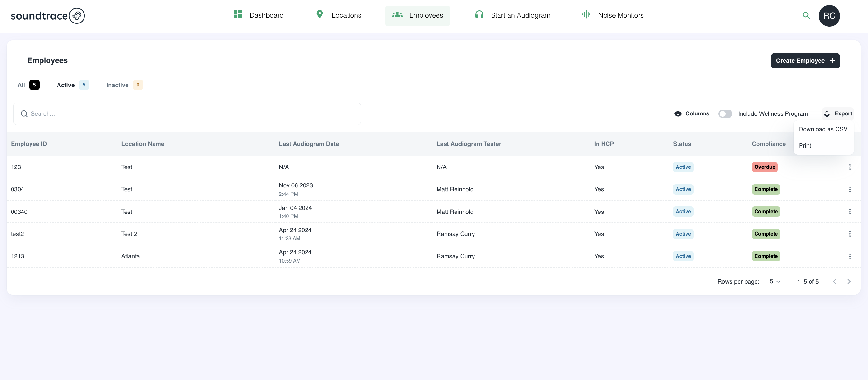The height and width of the screenshot is (380, 868).
Task: Click the employee Search field
Action: coord(187,114)
